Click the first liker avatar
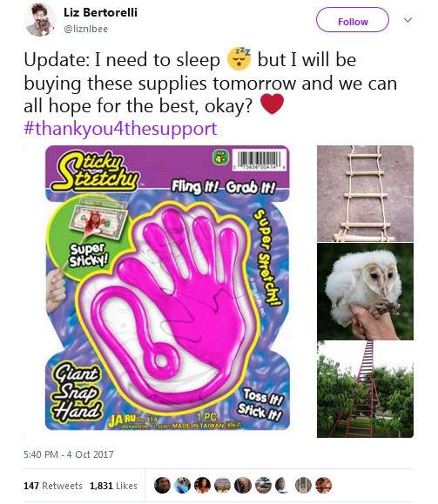The width and height of the screenshot is (438, 504). click(162, 486)
